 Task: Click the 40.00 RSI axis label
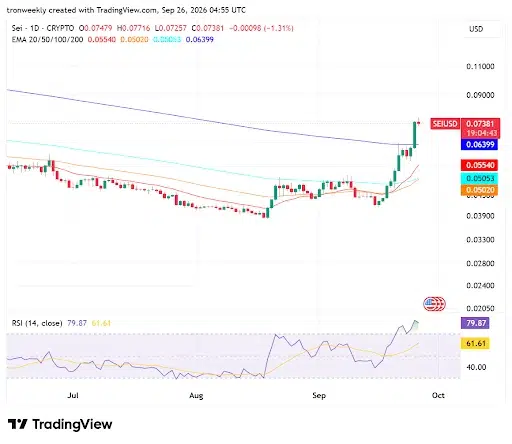pos(476,367)
